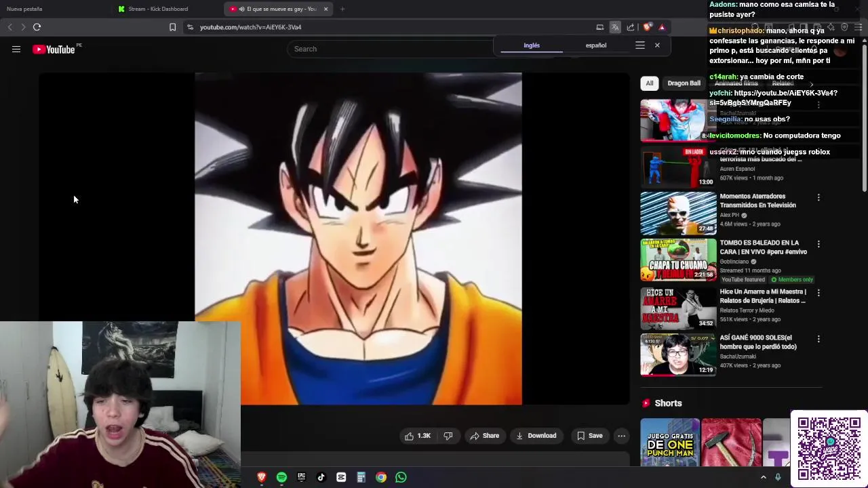Click the Share button under video
Viewport: 868px width, 488px height.
pyautogui.click(x=485, y=436)
